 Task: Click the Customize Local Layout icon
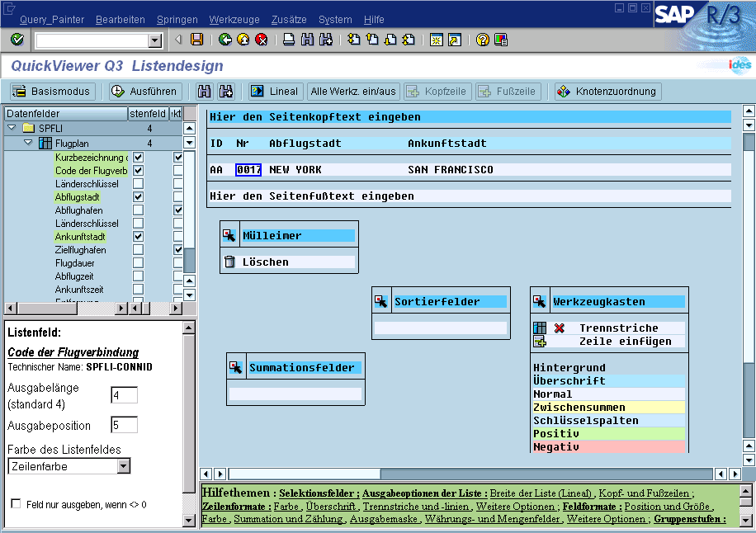(x=501, y=40)
